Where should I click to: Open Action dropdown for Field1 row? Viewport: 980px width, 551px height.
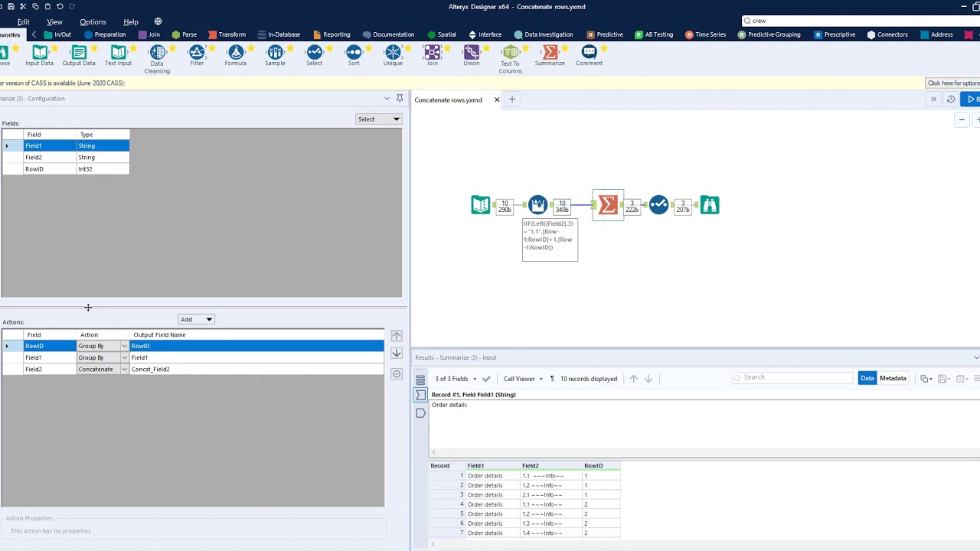coord(124,357)
